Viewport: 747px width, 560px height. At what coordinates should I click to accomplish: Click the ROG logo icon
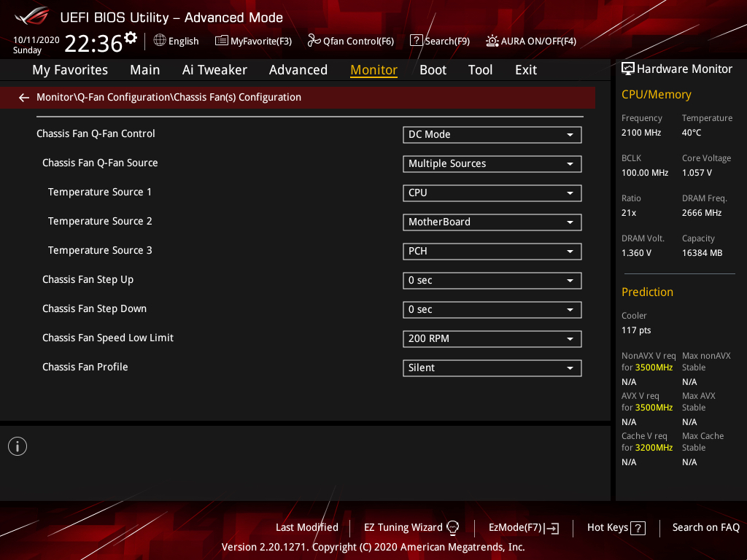(x=31, y=16)
